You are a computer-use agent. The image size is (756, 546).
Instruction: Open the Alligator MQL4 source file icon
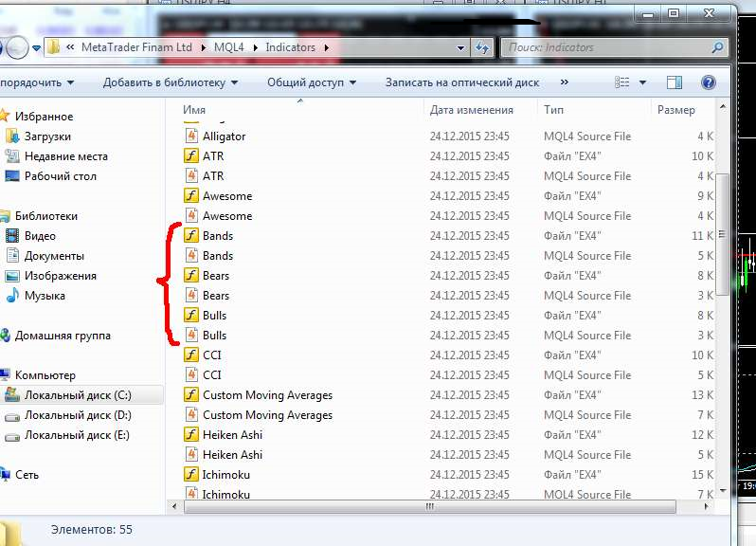191,136
